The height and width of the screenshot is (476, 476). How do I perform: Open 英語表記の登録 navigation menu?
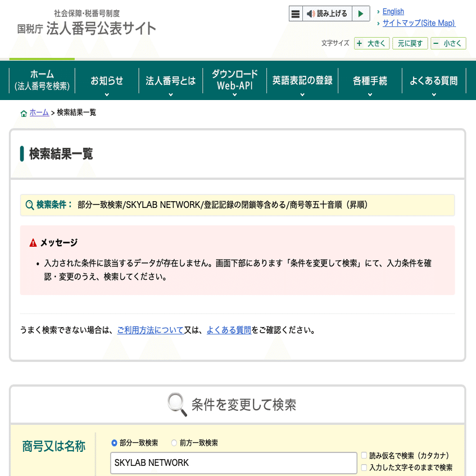pos(302,80)
